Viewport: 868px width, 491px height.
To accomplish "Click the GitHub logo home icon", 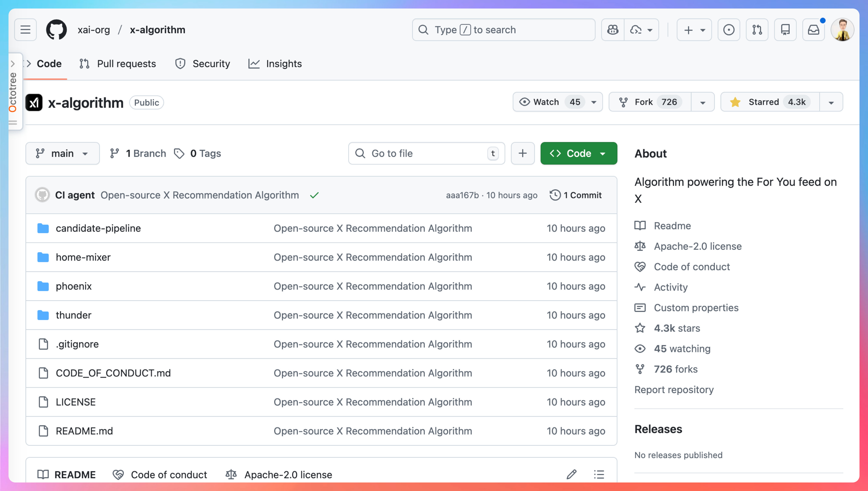I will (x=56, y=30).
